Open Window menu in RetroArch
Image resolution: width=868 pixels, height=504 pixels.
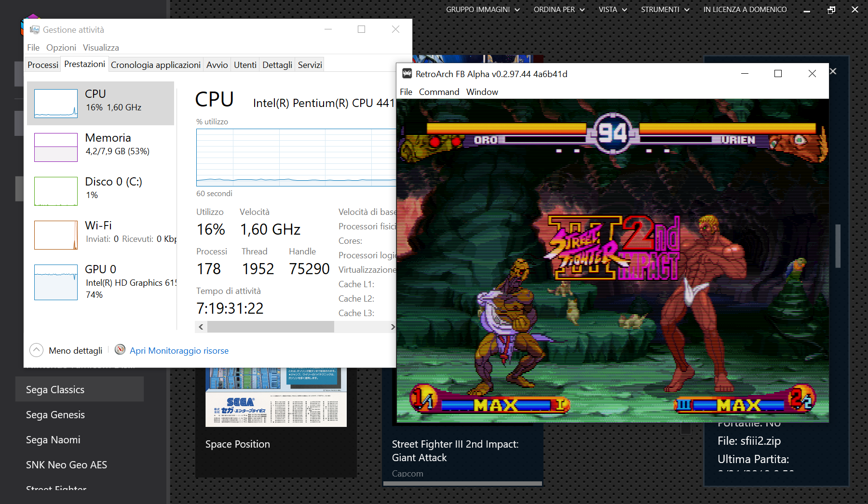pyautogui.click(x=482, y=92)
